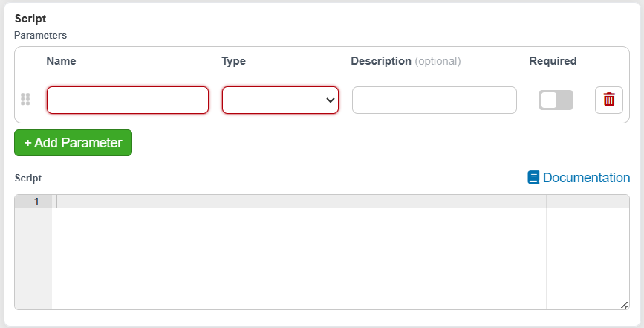Click the plus sign on Add Parameter

[x=27, y=143]
